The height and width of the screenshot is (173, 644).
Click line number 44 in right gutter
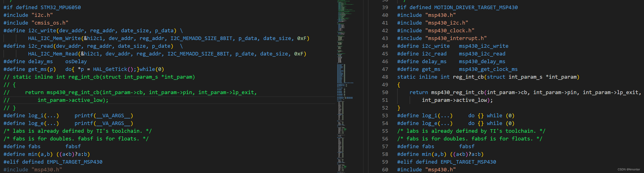385,46
